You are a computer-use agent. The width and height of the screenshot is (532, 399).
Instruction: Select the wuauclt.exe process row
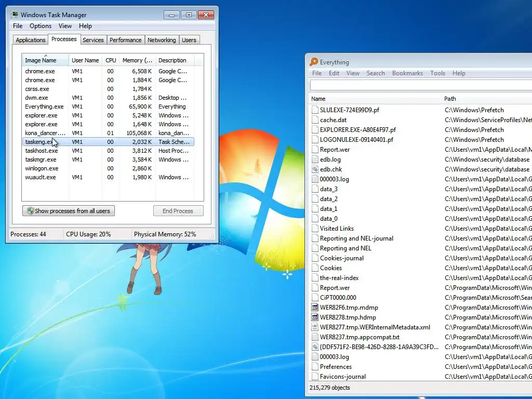point(108,177)
